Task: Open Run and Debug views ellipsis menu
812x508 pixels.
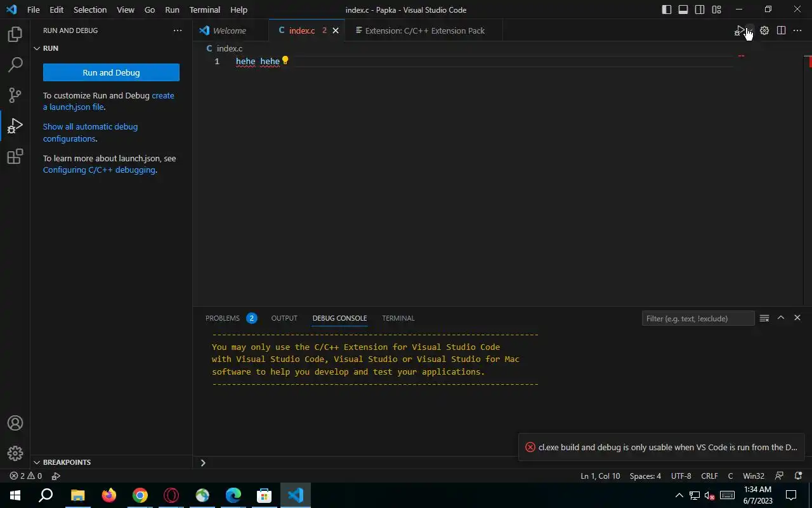Action: (177, 30)
